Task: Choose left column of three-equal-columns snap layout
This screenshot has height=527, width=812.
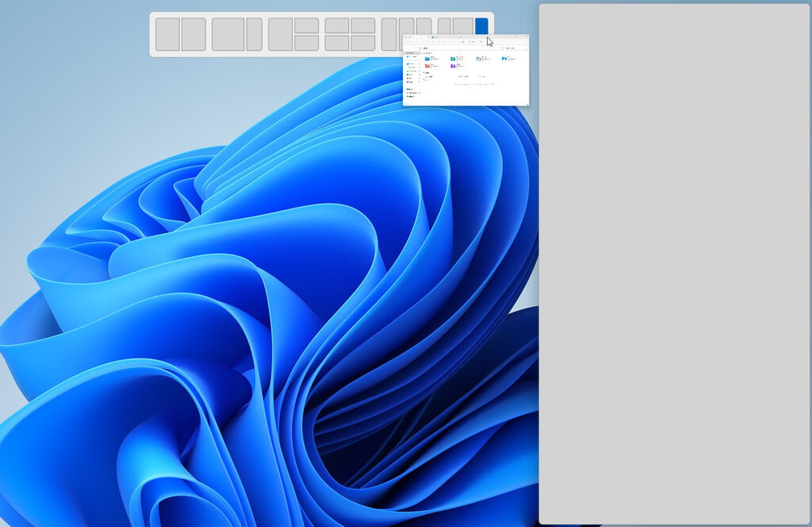Action: pos(389,34)
